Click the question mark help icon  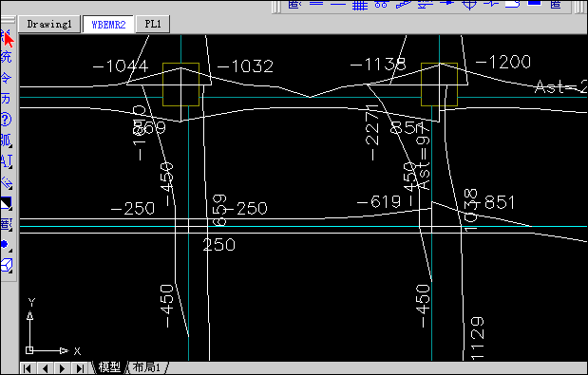7,120
